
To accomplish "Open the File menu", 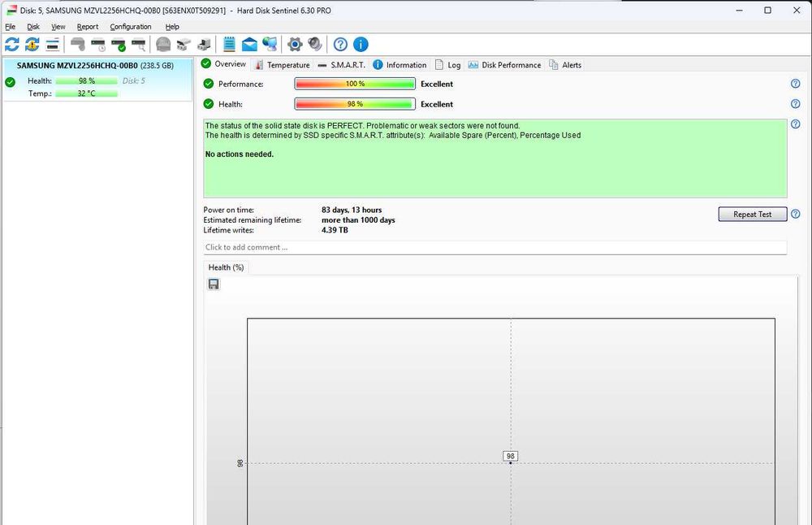I will (x=11, y=27).
